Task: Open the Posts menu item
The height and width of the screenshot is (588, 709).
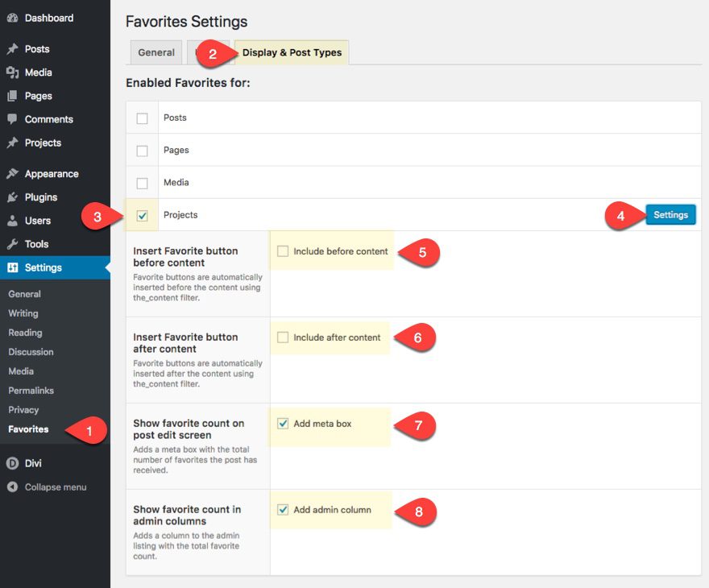Action: coord(55,49)
